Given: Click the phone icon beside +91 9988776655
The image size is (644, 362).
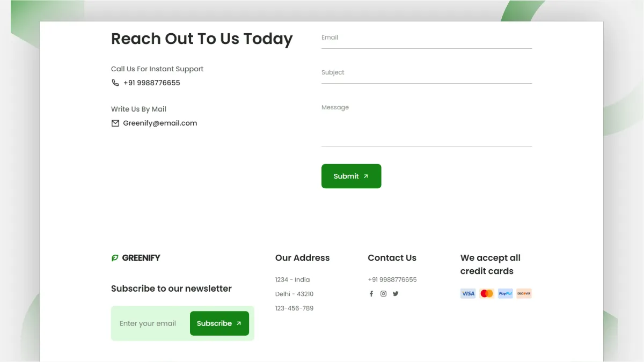Looking at the screenshot, I should (115, 83).
